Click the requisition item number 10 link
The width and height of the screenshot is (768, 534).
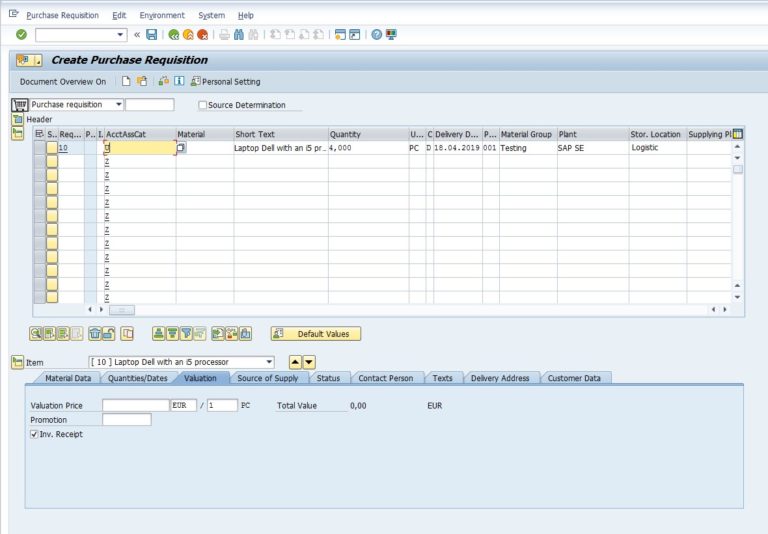click(63, 147)
